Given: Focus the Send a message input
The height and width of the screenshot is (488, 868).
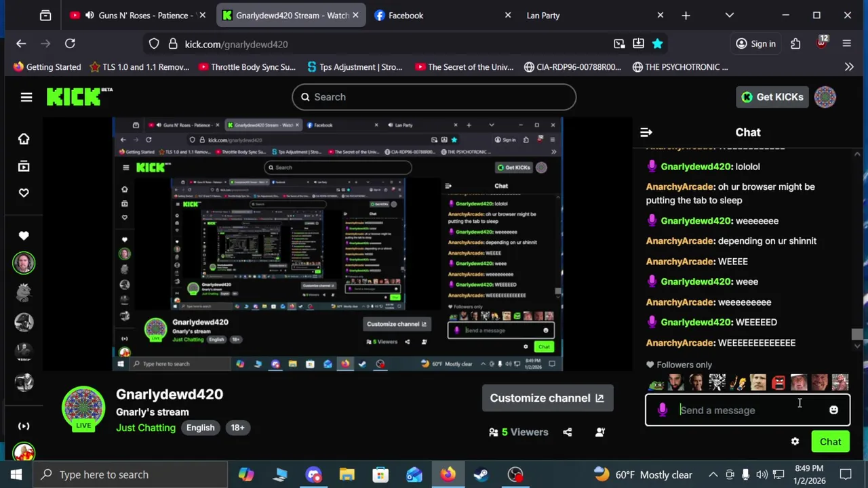Looking at the screenshot, I should (746, 410).
